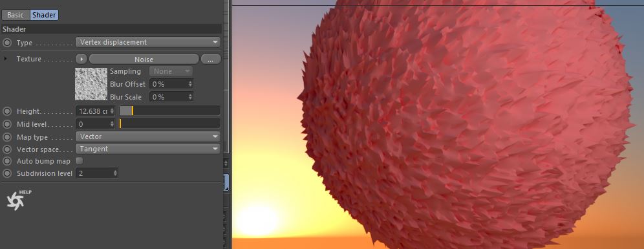Open the Noise texture preview thumbnail
The height and width of the screenshot is (249, 644).
click(91, 84)
